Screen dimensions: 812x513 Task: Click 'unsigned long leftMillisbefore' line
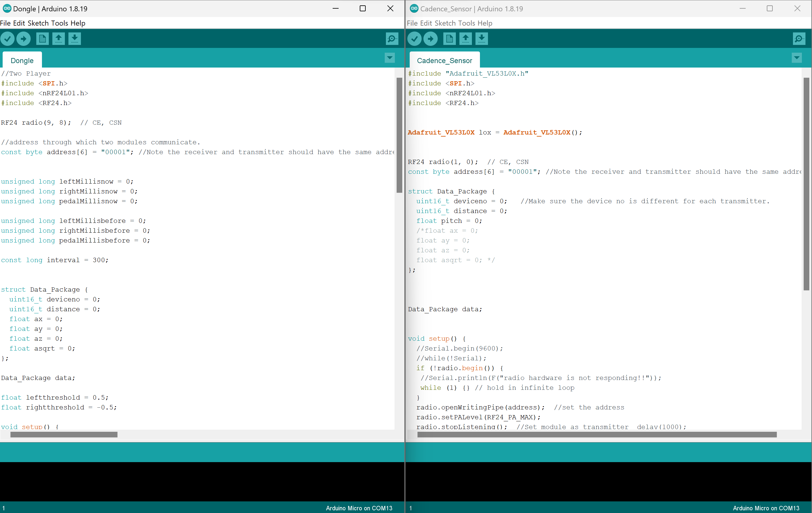click(x=73, y=221)
